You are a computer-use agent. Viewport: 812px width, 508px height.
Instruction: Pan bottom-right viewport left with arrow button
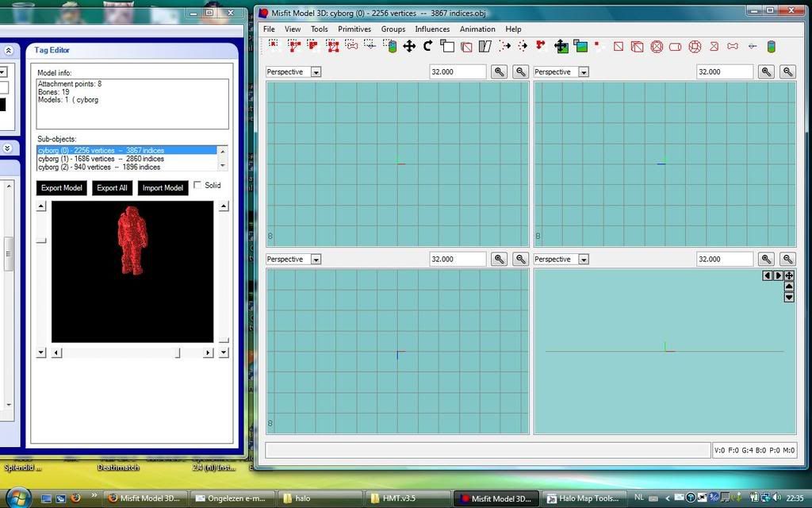point(767,275)
